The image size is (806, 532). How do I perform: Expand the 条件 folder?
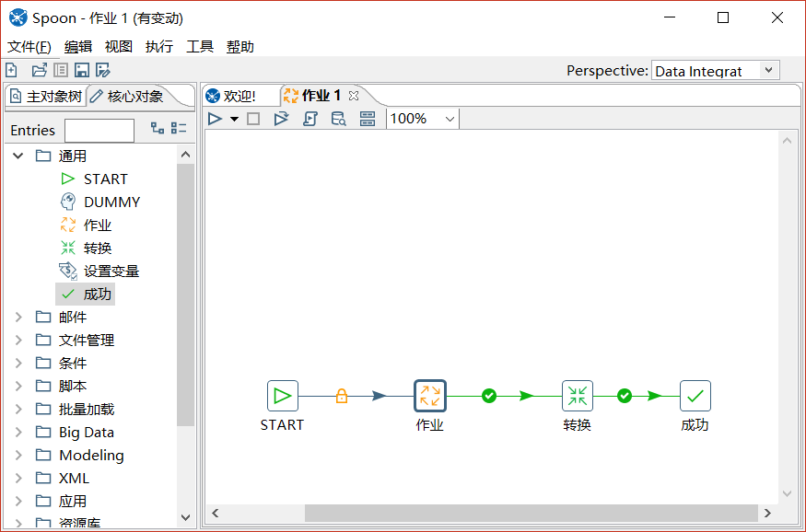click(18, 363)
